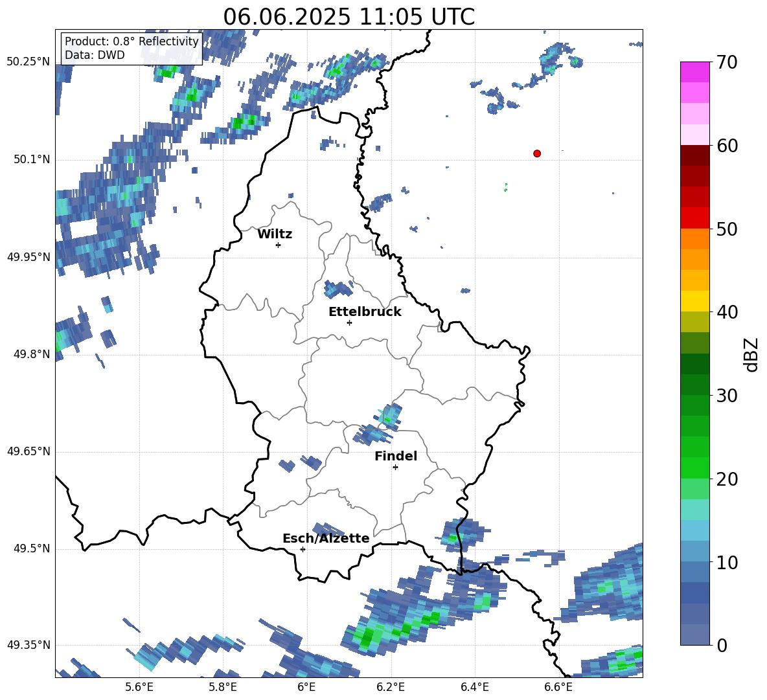
Task: Click the bright green colorbar segment above 20
Action: click(x=694, y=468)
